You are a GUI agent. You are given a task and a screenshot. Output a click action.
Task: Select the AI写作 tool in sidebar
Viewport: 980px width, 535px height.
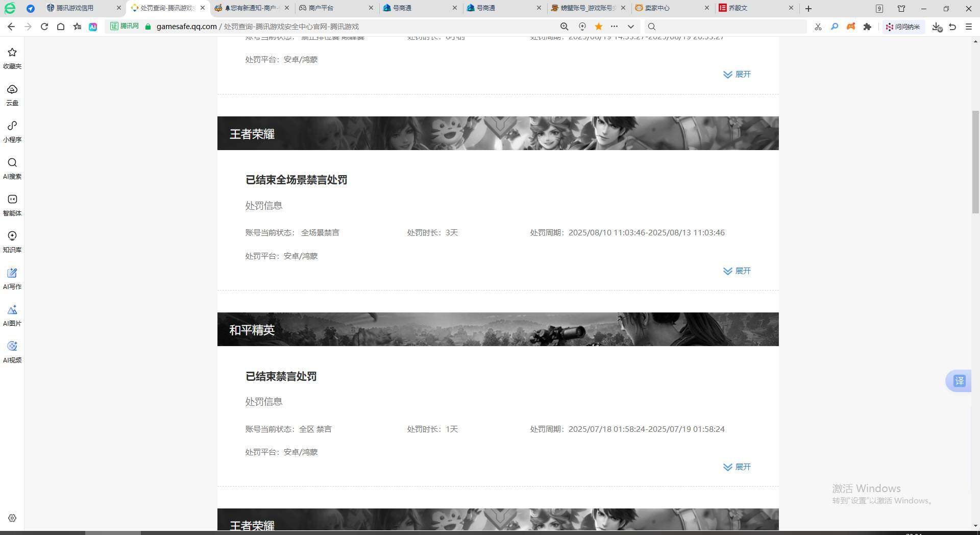click(12, 278)
